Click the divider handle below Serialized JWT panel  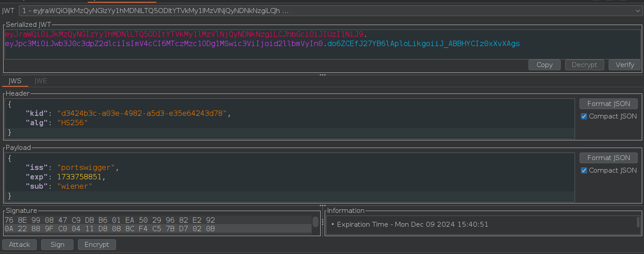[x=322, y=75]
